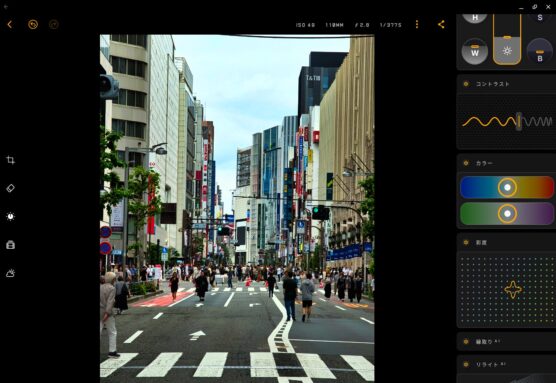Select the eraser tool in left sidebar

click(x=11, y=188)
